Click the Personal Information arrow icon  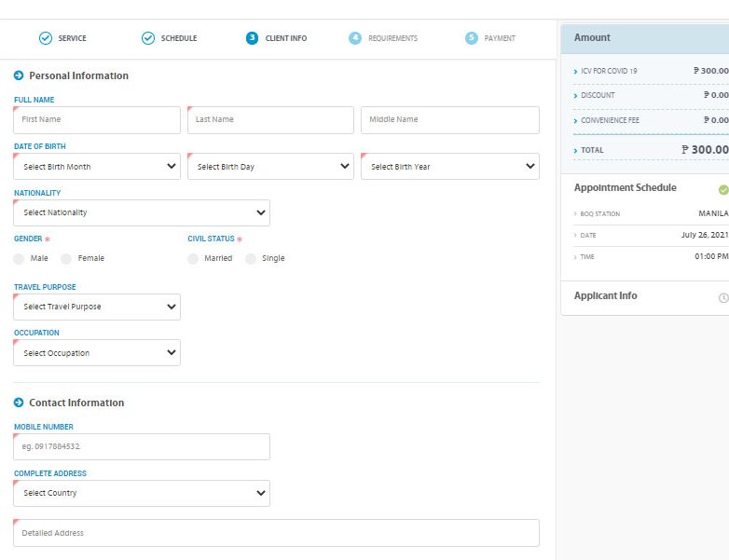pyautogui.click(x=19, y=75)
